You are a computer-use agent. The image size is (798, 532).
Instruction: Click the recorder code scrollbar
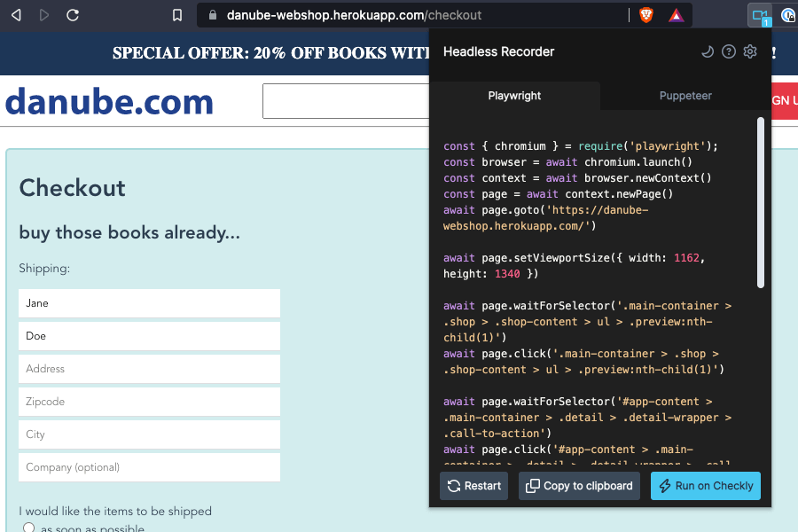[761, 203]
